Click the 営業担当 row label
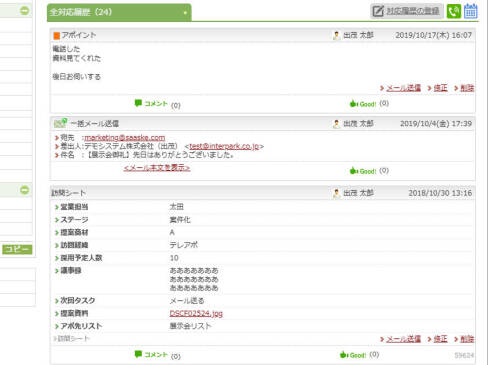This screenshot has width=500, height=365. (x=74, y=207)
